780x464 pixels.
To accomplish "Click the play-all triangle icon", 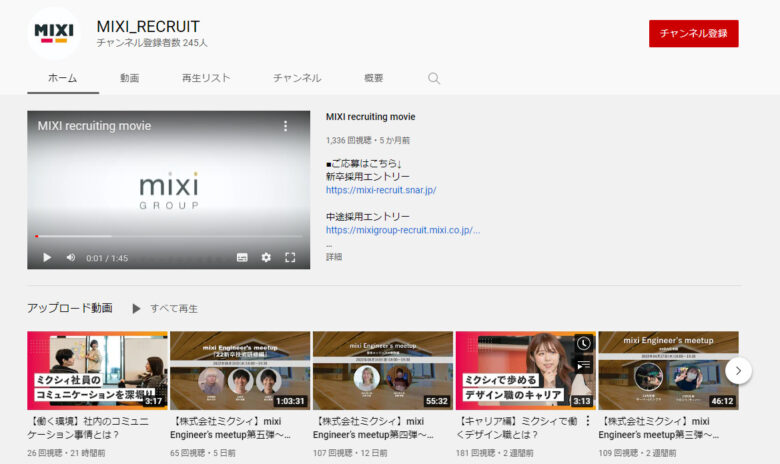I will click(136, 308).
